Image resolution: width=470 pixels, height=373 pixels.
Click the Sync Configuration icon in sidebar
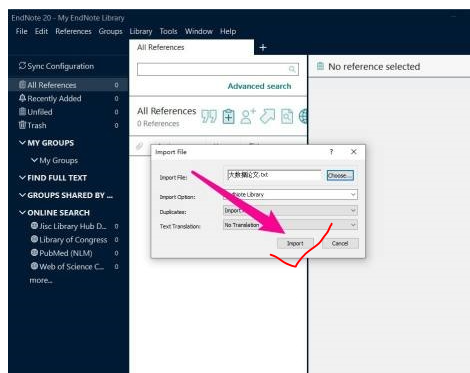[22, 66]
